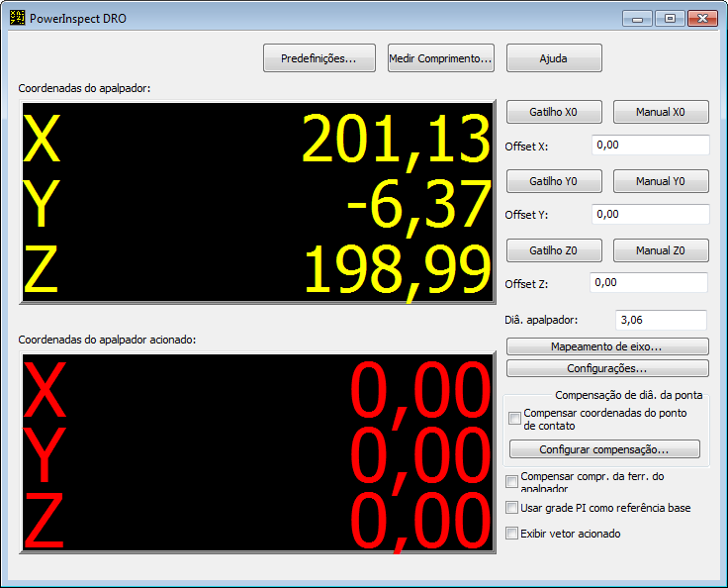This screenshot has height=588, width=728.
Task: Click the Gatilho X0 button
Action: pos(554,112)
